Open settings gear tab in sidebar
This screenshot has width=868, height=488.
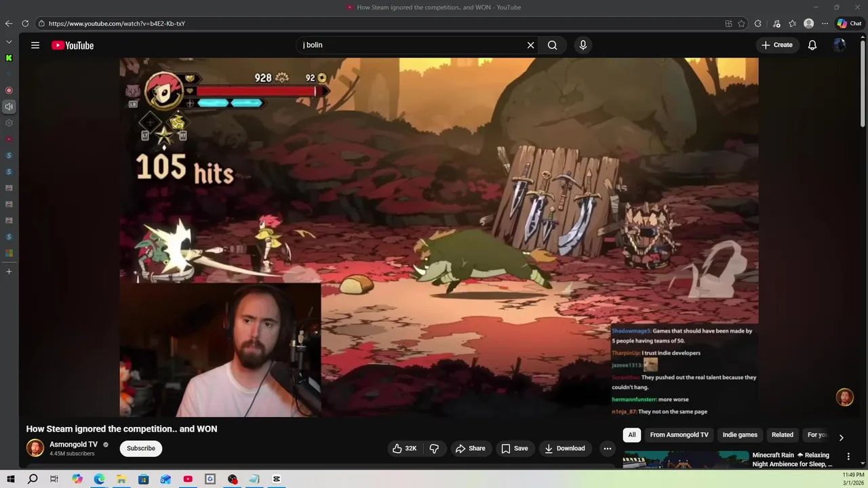point(9,123)
